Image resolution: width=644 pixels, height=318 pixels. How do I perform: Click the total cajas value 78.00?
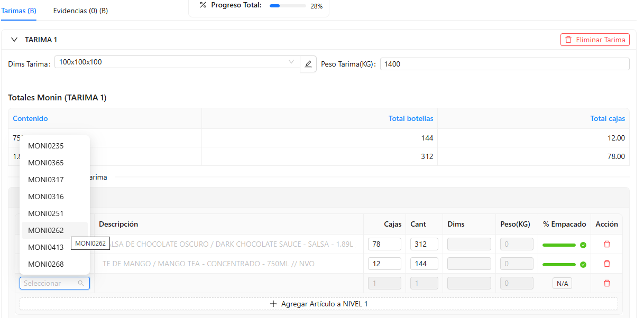coord(615,156)
